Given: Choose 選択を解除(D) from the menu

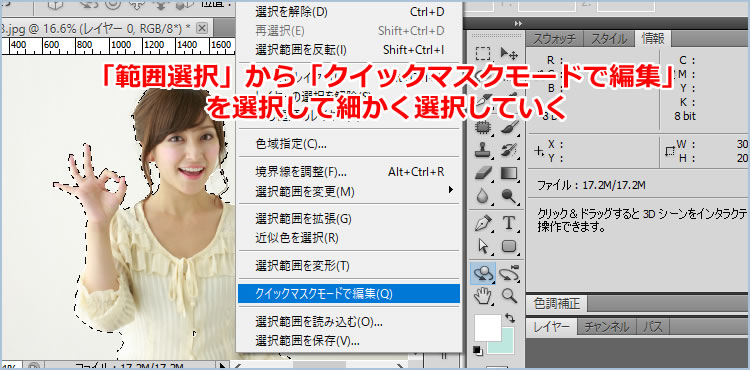Looking at the screenshot, I should coord(349,12).
